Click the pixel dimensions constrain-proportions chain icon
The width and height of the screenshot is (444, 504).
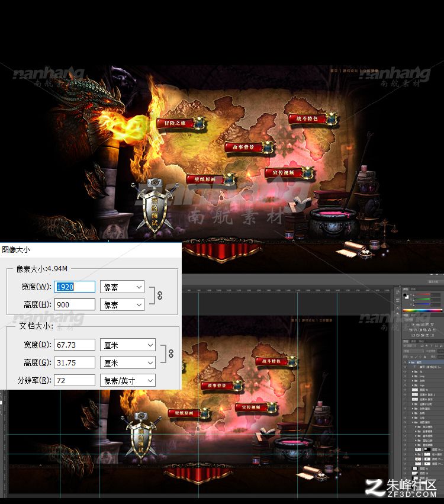click(x=160, y=296)
